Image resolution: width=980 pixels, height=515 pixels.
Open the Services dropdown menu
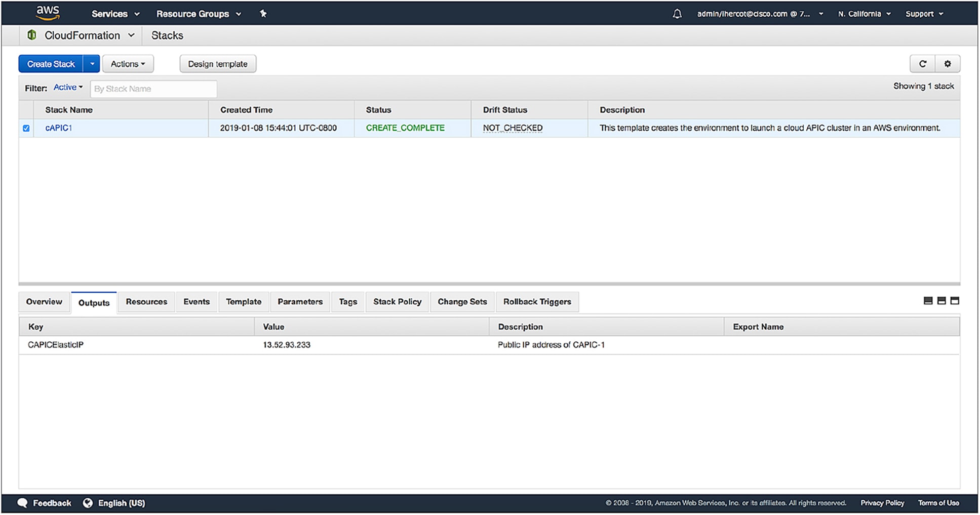click(115, 14)
